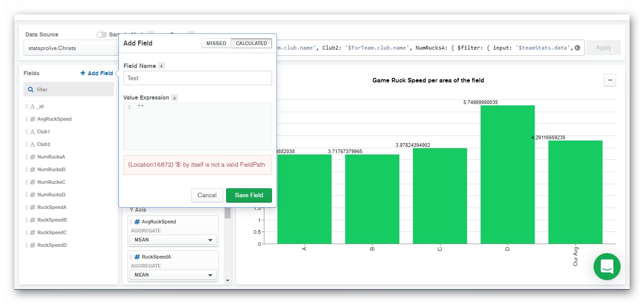Click the Field Name info icon
The height and width of the screenshot is (304, 644).
[162, 66]
